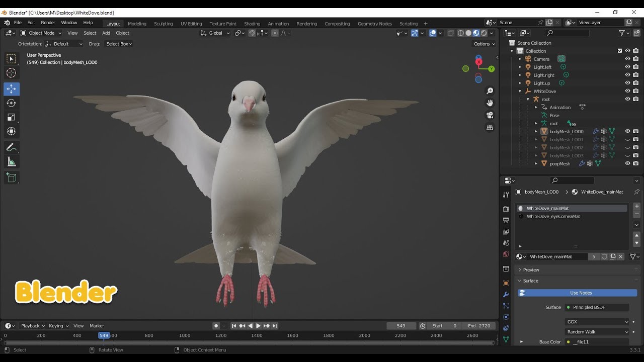Image resolution: width=644 pixels, height=362 pixels.
Task: Switch perspective/orthographic grid icon
Action: click(490, 128)
